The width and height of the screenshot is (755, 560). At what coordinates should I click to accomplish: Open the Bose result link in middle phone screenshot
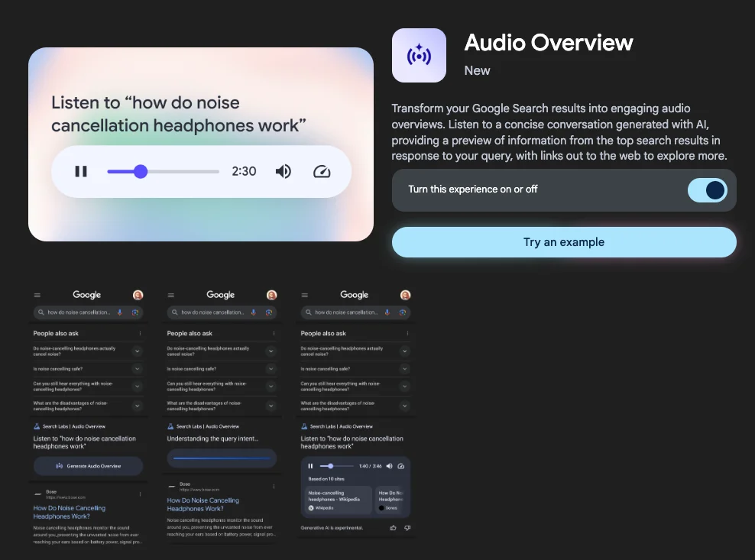pos(203,505)
